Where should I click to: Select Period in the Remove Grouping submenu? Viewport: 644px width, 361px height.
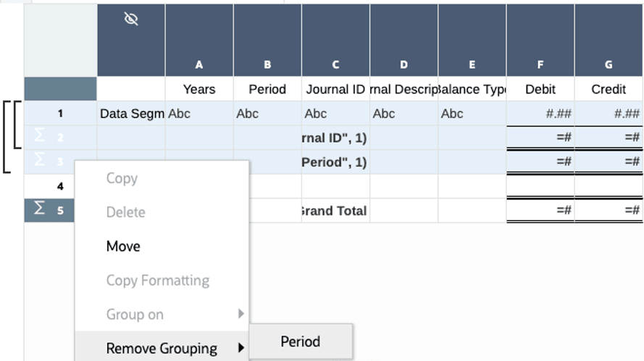click(x=301, y=341)
